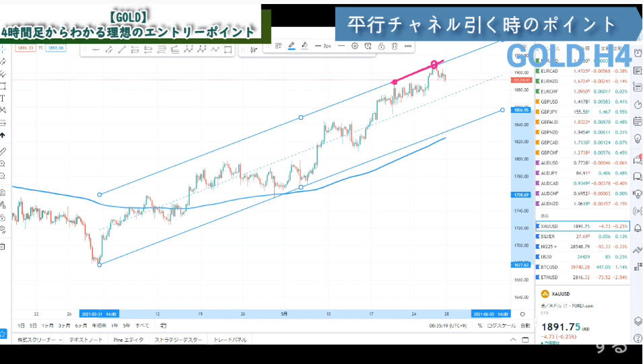Open the テキストノート tab
Screen dimensions: 643x364
click(86, 340)
